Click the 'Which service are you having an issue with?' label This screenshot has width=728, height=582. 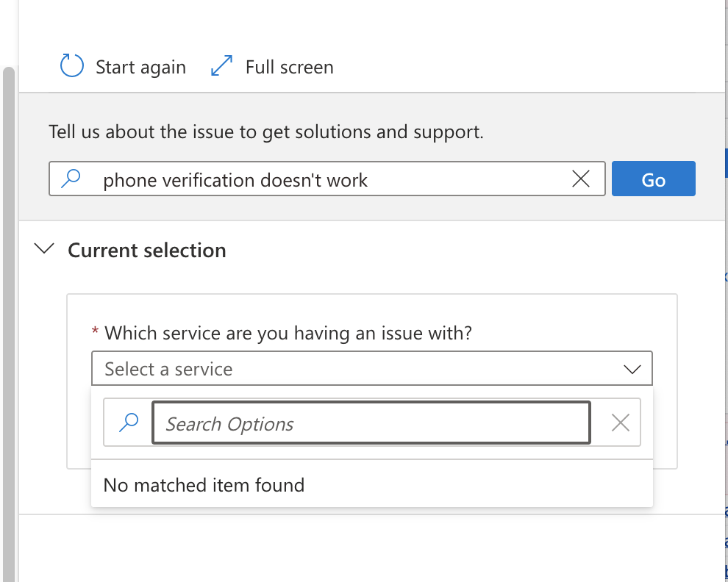(288, 334)
